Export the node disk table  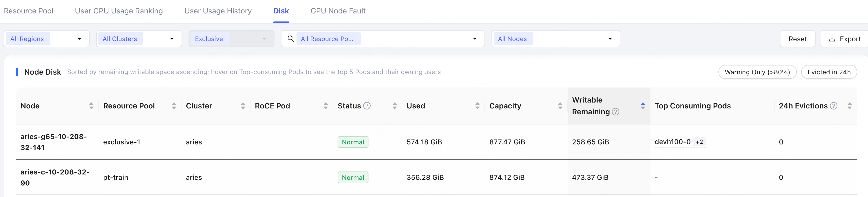844,39
